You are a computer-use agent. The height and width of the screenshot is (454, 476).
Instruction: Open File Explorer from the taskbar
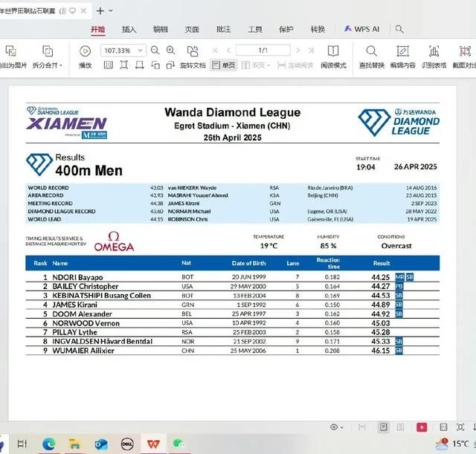click(74, 444)
